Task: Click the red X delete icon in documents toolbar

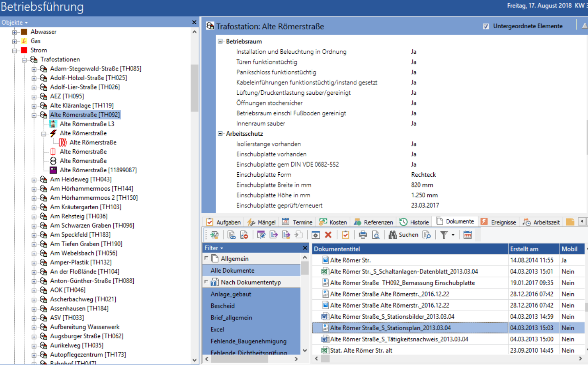Action: coord(328,235)
